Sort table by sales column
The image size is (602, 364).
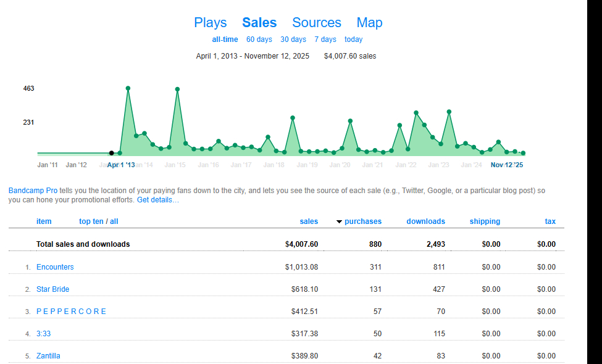pyautogui.click(x=309, y=221)
